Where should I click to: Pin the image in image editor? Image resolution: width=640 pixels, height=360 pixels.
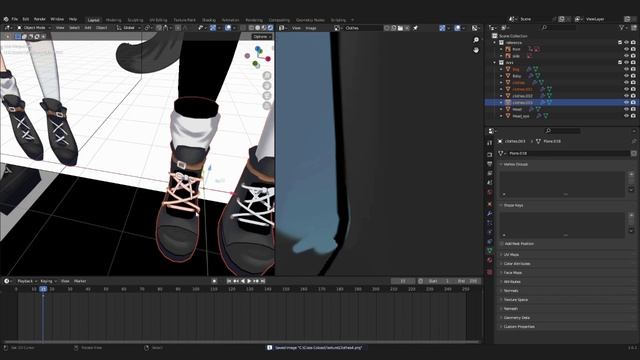tap(416, 28)
